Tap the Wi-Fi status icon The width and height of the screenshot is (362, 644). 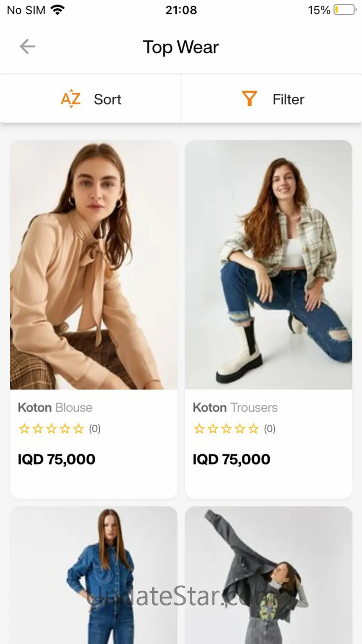point(58,10)
